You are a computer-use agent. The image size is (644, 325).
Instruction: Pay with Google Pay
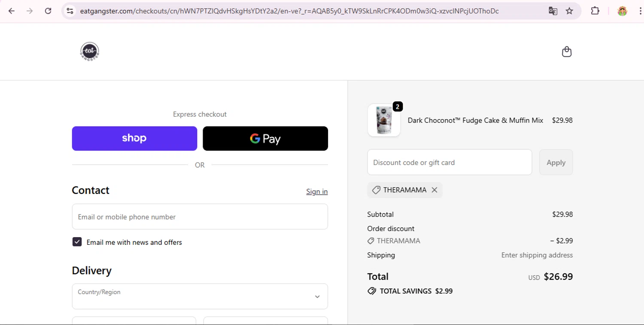pos(265,138)
